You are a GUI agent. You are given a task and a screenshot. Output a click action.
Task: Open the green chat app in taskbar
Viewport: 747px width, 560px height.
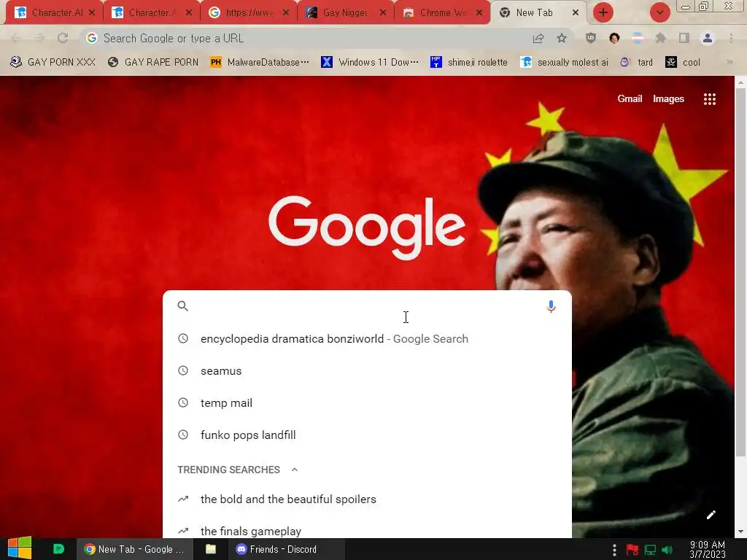[58, 549]
